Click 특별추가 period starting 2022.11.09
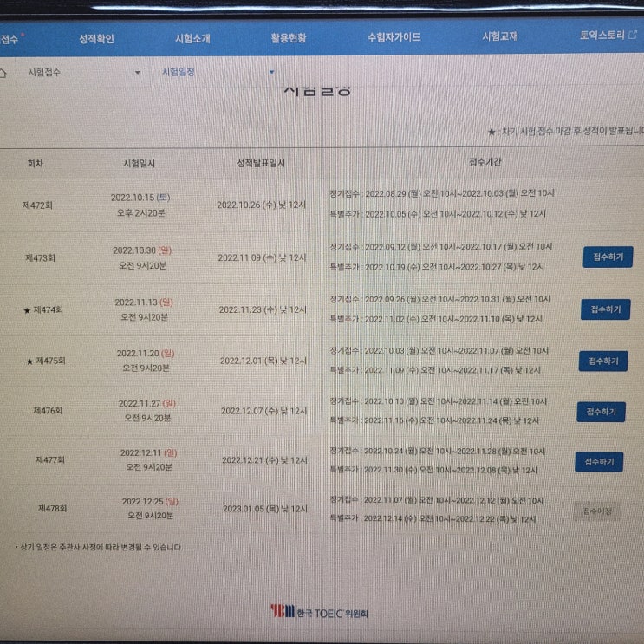 [435, 370]
